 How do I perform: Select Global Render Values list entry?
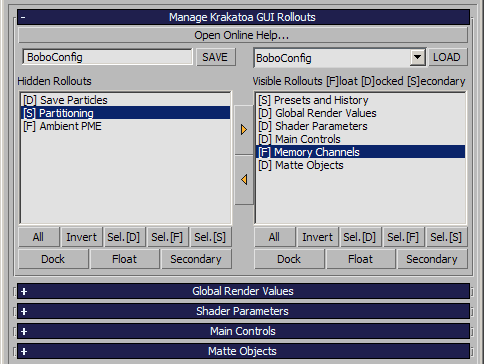361,113
